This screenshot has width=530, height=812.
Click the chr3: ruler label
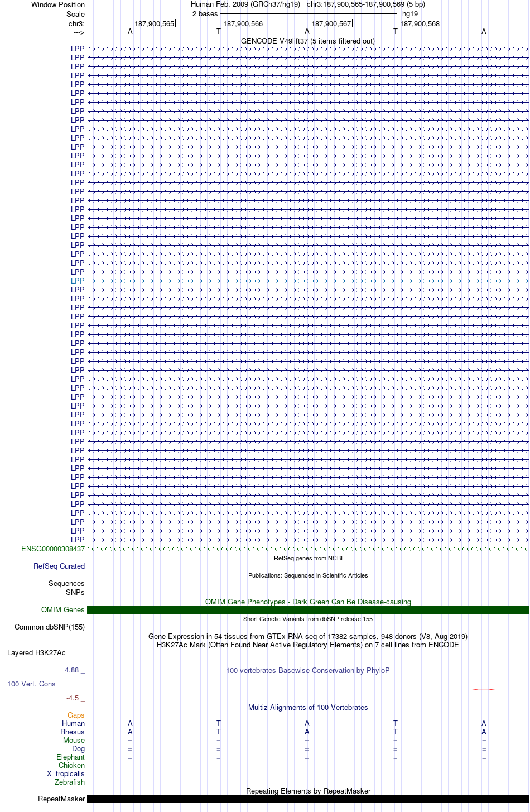76,23
